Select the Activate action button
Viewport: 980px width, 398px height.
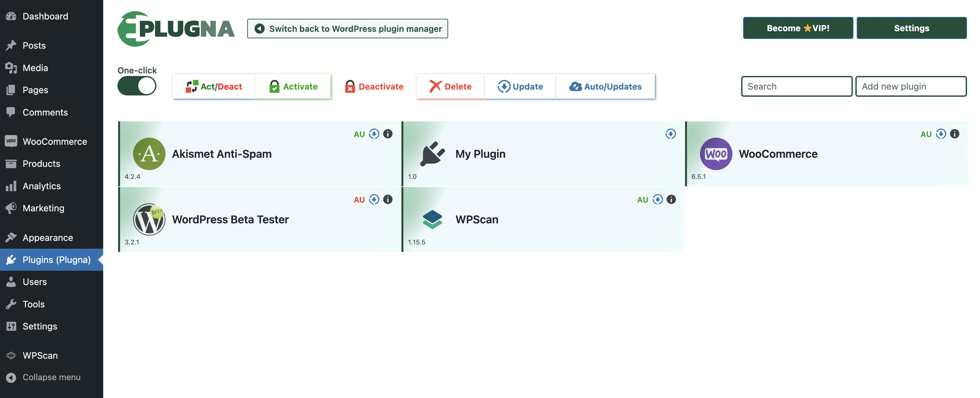click(x=293, y=87)
